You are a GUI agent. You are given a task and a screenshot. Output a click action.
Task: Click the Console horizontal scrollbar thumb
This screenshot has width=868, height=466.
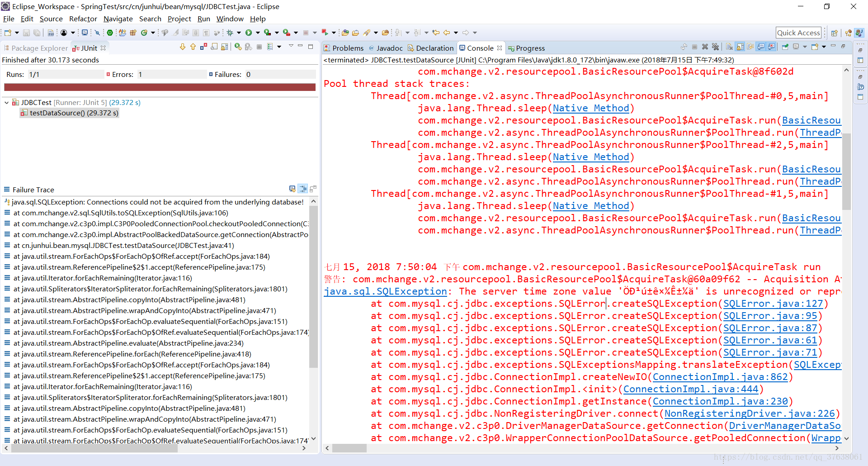coord(349,448)
